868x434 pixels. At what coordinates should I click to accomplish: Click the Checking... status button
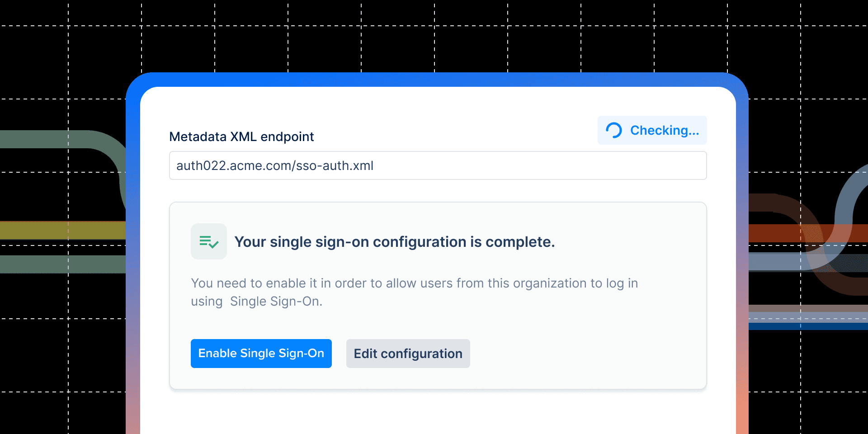[652, 130]
